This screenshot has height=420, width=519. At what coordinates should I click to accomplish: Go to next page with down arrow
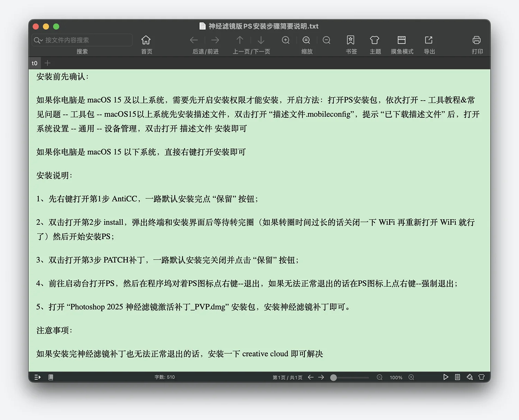261,40
